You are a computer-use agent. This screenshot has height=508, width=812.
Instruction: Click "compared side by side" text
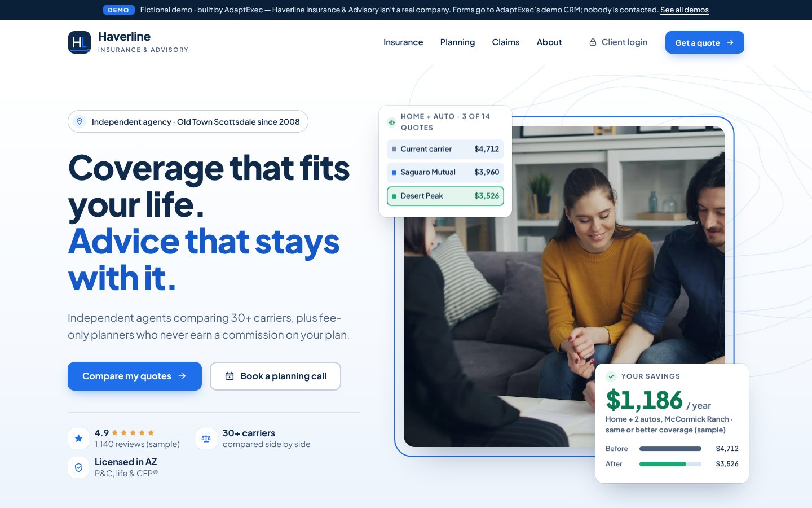[x=266, y=444]
